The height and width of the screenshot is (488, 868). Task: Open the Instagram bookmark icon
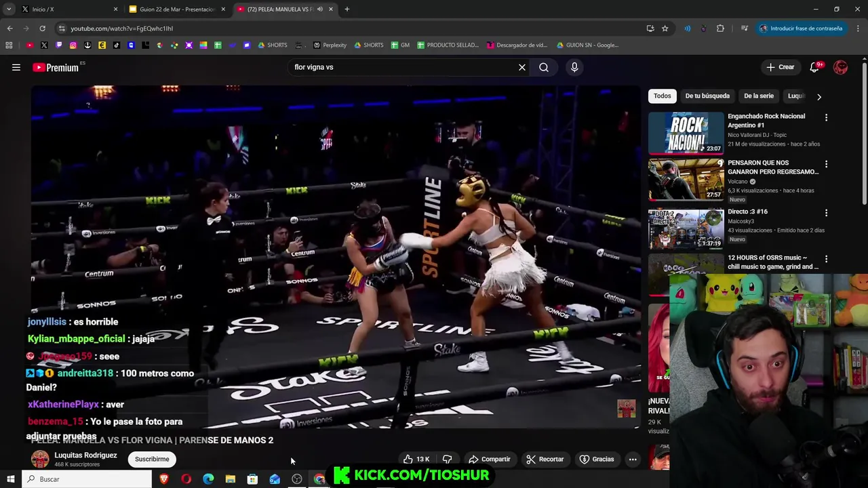[x=73, y=45]
